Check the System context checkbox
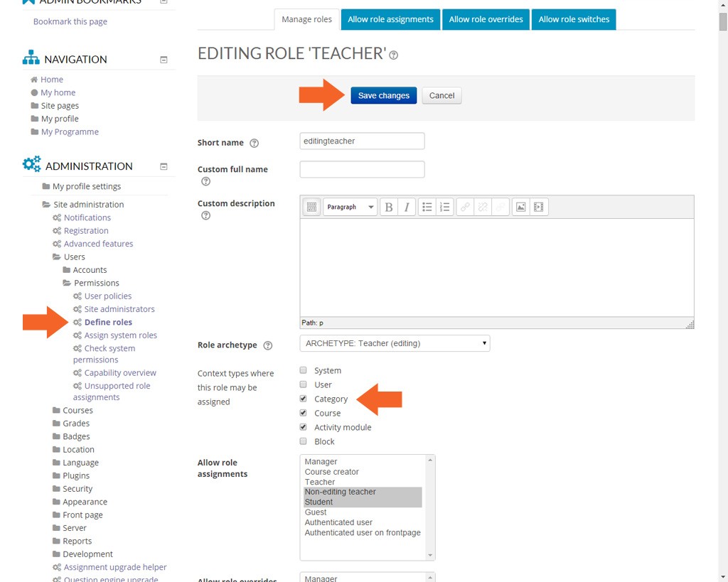728x582 pixels. tap(303, 370)
